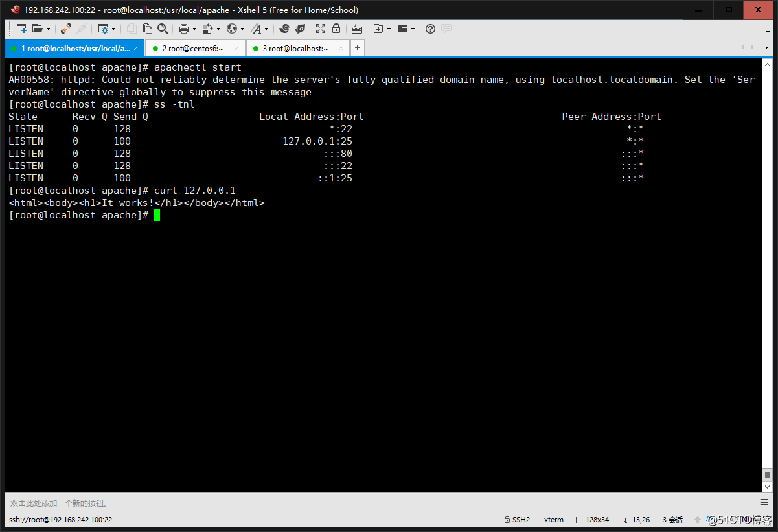Click the 13,26 cursor position status

click(636, 520)
